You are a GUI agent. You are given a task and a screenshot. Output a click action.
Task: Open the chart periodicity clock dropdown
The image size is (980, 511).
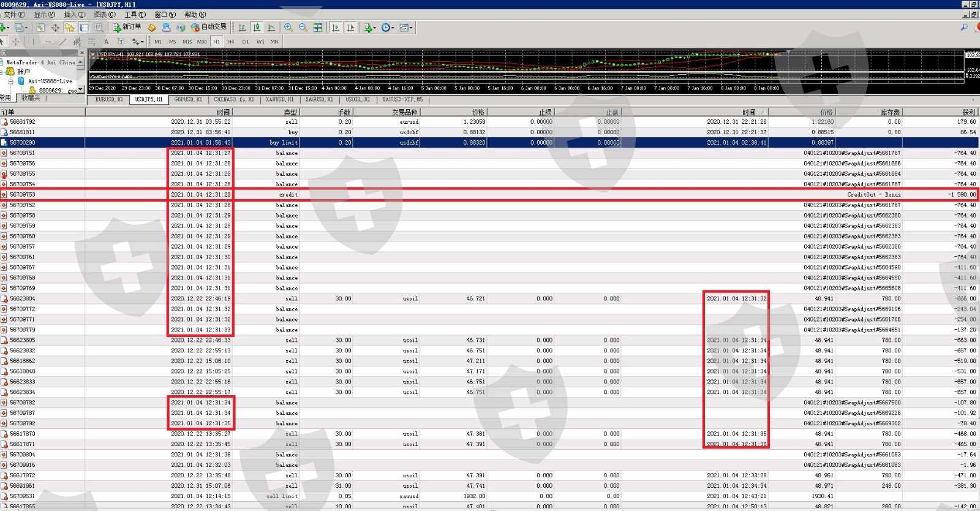coord(388,28)
